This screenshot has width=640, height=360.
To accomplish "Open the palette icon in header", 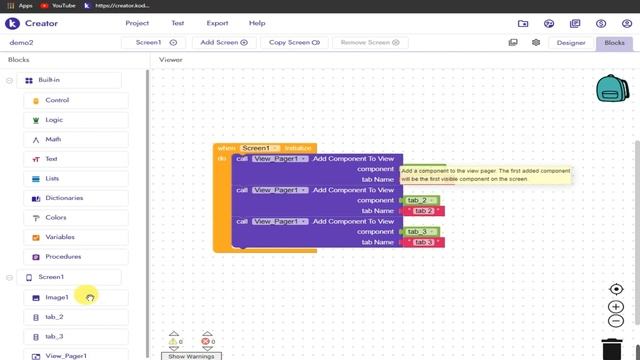I will tap(549, 24).
